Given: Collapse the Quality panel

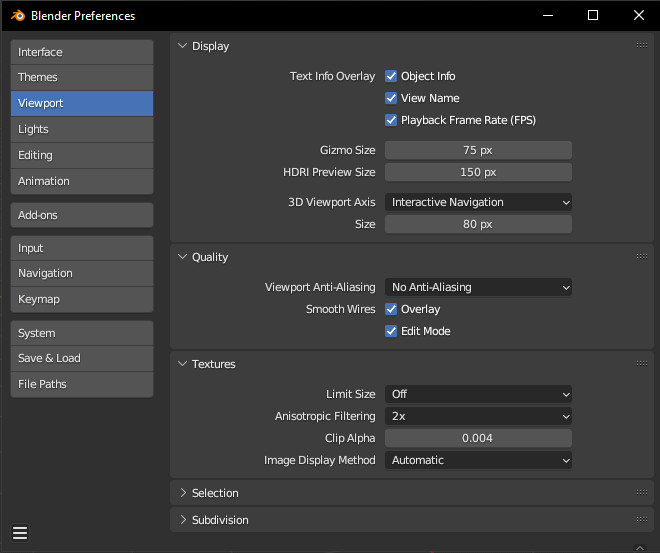Looking at the screenshot, I should 182,257.
